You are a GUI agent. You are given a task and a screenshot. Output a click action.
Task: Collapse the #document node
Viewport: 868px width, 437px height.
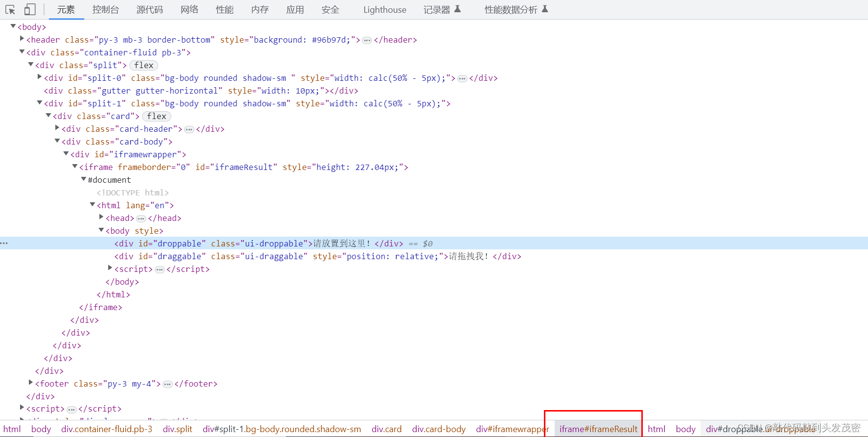pos(84,179)
